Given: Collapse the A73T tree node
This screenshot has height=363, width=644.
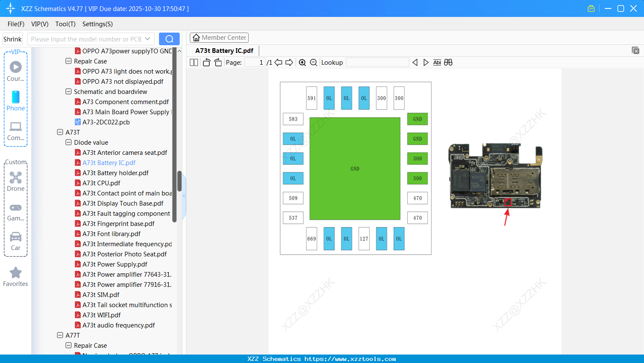Looking at the screenshot, I should pos(60,132).
